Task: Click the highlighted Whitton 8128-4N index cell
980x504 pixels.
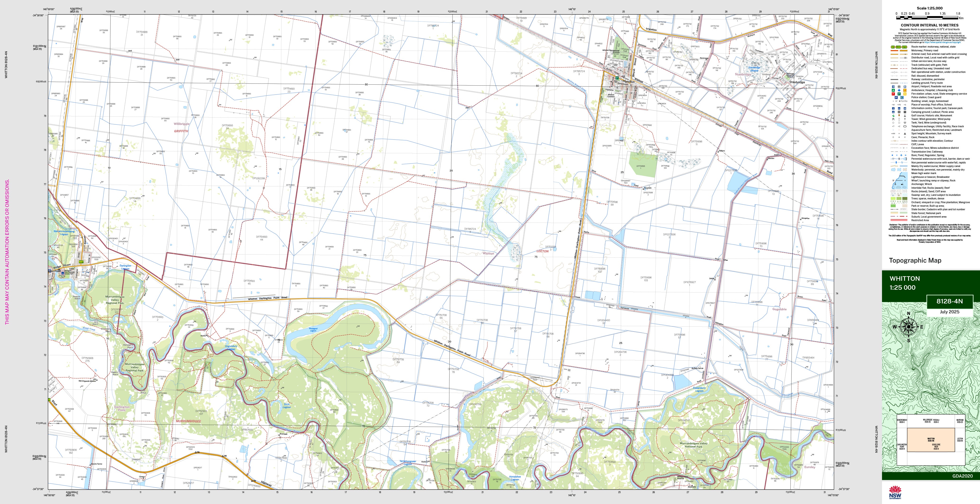Action: pos(931,440)
